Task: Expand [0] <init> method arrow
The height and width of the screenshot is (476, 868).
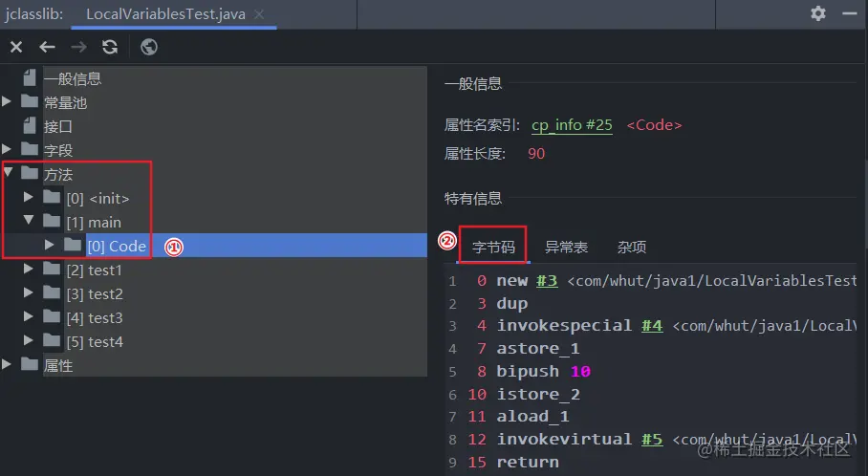Action: coord(29,197)
